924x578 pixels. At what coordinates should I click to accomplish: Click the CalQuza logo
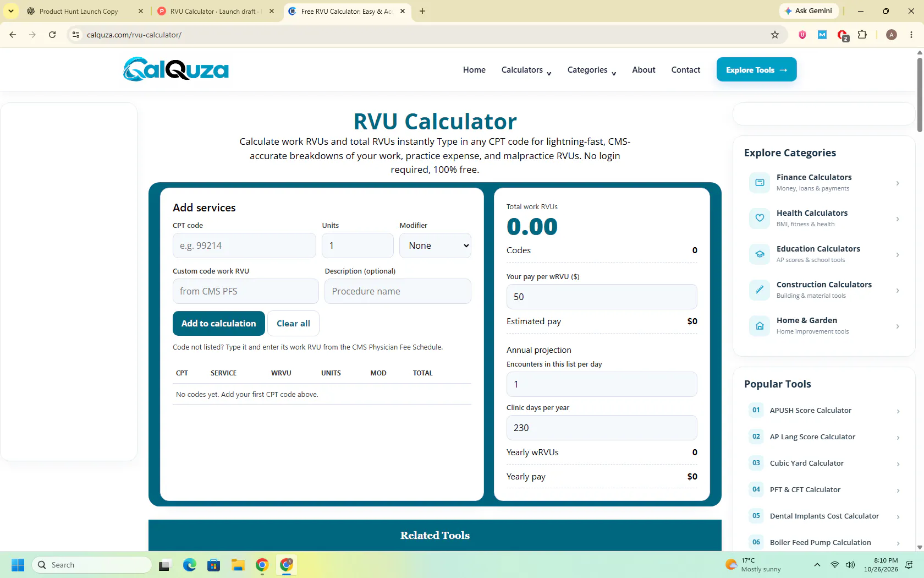coord(175,69)
